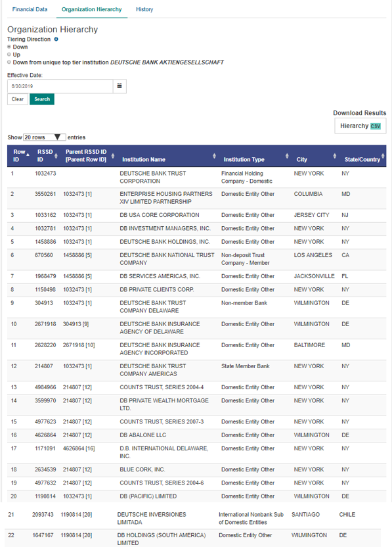Image resolution: width=392 pixels, height=547 pixels.
Task: Click the Clear button
Action: tap(18, 99)
